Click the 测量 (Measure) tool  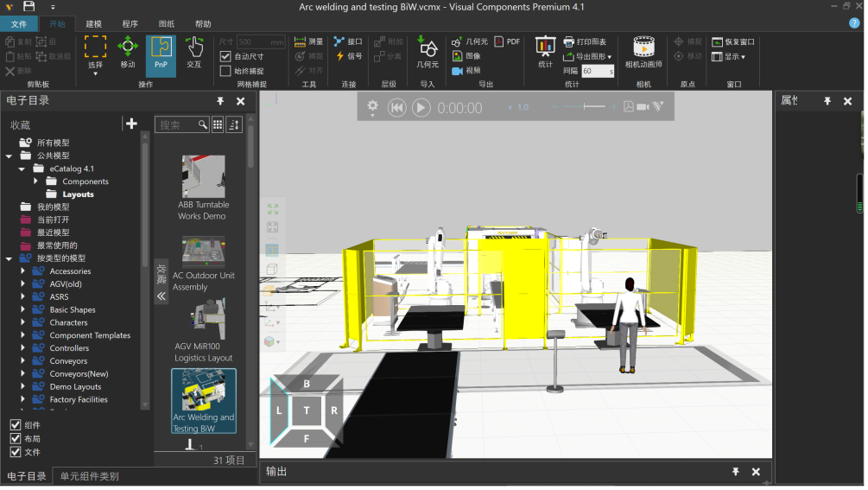[x=308, y=41]
